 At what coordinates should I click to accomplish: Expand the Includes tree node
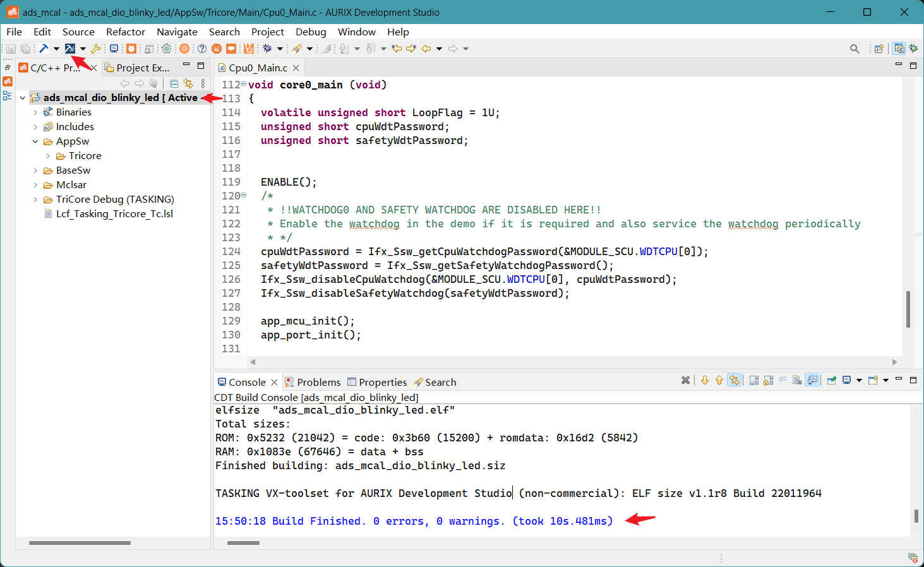pos(35,127)
